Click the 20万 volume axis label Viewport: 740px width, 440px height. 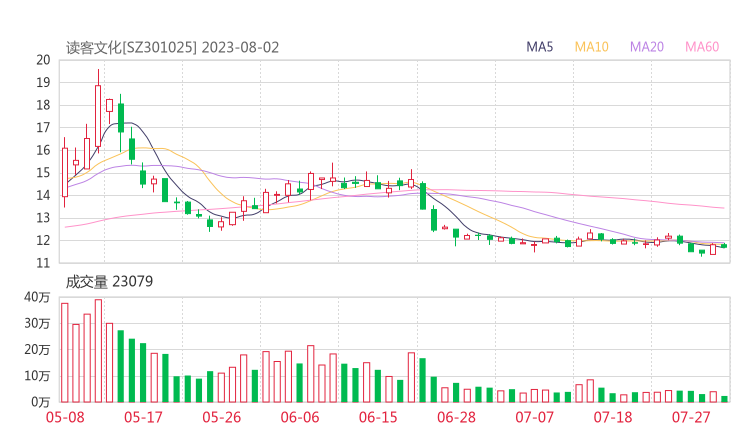tap(37, 350)
